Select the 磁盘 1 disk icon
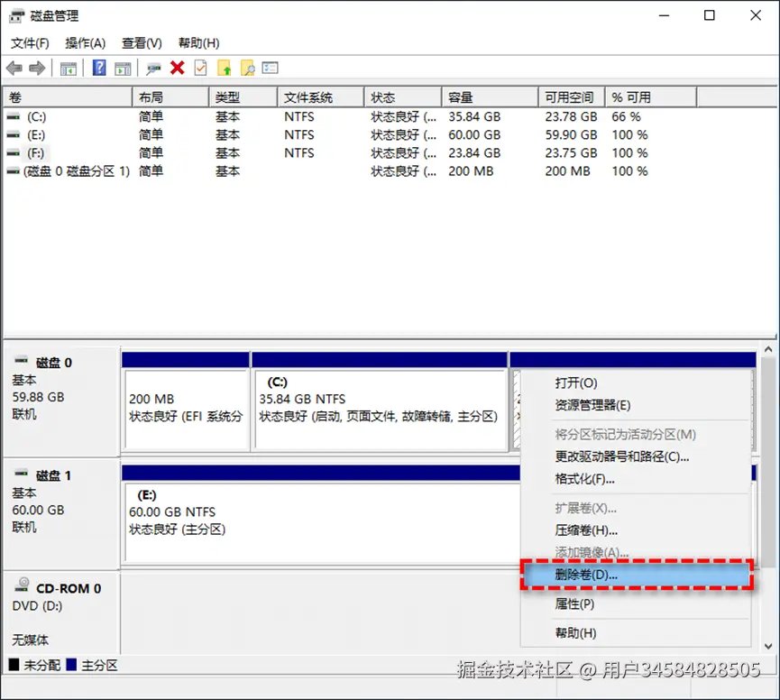 (22, 472)
